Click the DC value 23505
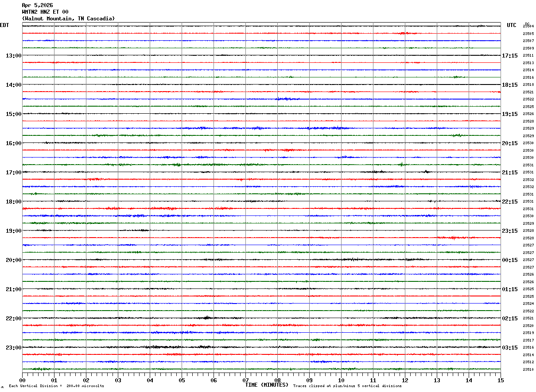Viewport: 536px width, 392px height. 528,34
